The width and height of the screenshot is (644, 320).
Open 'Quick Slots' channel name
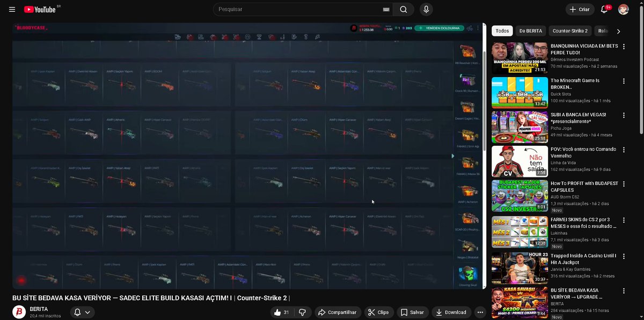tap(561, 94)
